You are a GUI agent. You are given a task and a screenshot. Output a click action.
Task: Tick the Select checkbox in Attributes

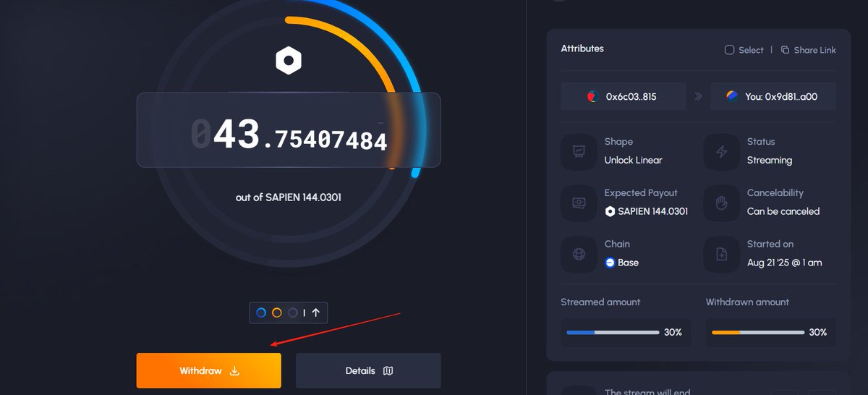click(730, 50)
